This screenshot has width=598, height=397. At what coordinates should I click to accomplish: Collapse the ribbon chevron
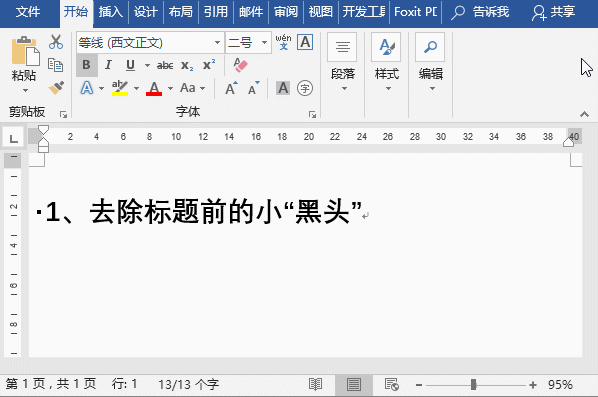pos(584,114)
